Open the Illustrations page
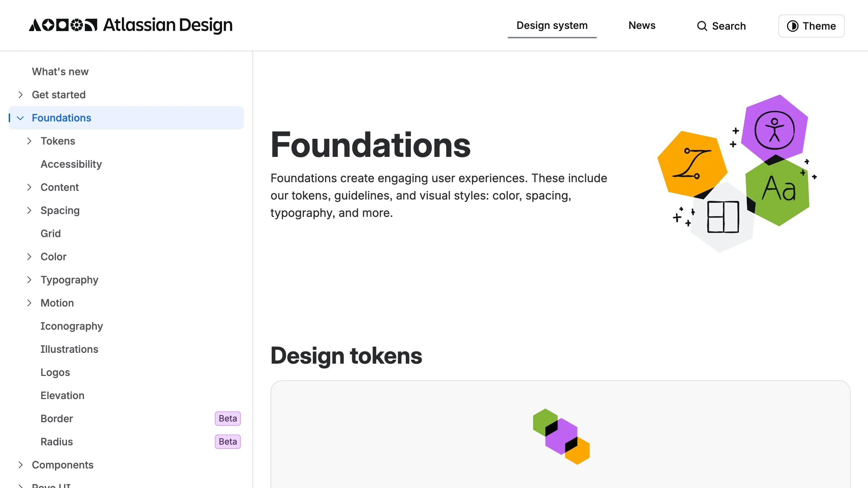 click(69, 349)
